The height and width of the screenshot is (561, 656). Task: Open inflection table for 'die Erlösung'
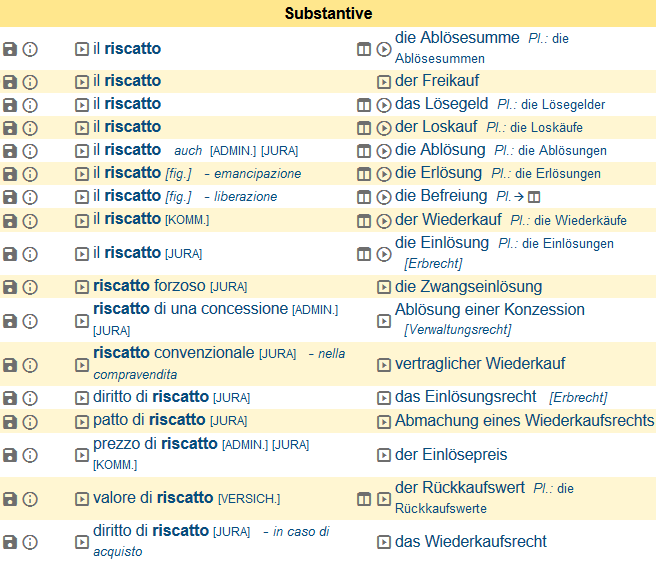364,174
